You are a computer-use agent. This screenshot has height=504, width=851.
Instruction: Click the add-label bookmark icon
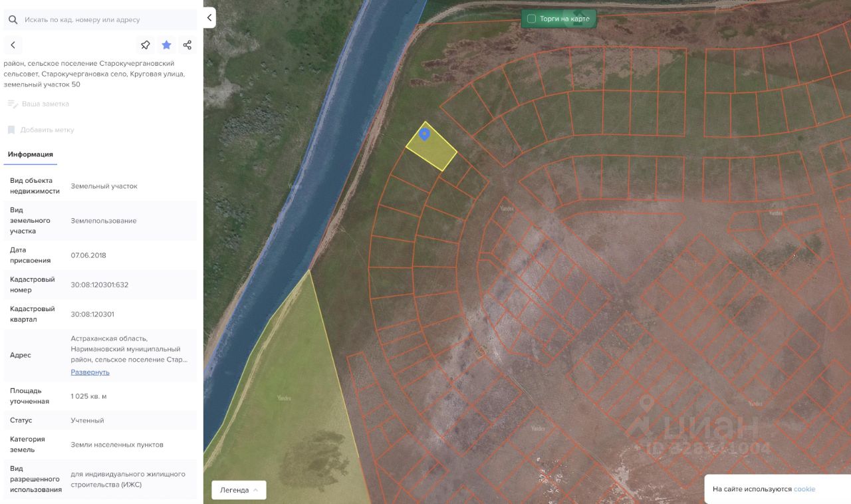coord(11,130)
